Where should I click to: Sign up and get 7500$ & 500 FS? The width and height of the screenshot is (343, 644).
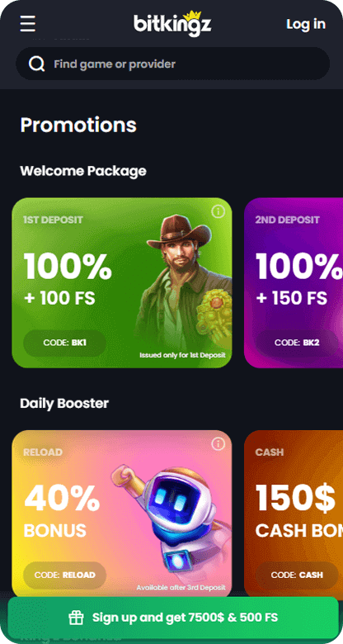tap(171, 617)
